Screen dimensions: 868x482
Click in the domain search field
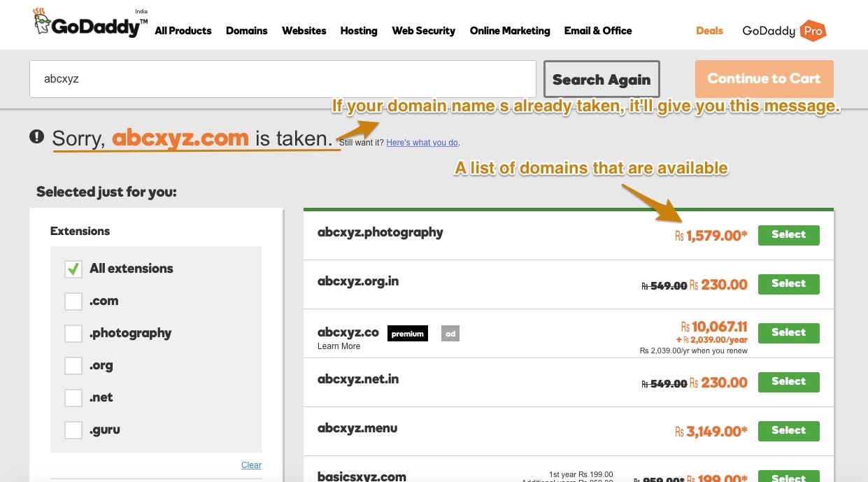click(283, 79)
